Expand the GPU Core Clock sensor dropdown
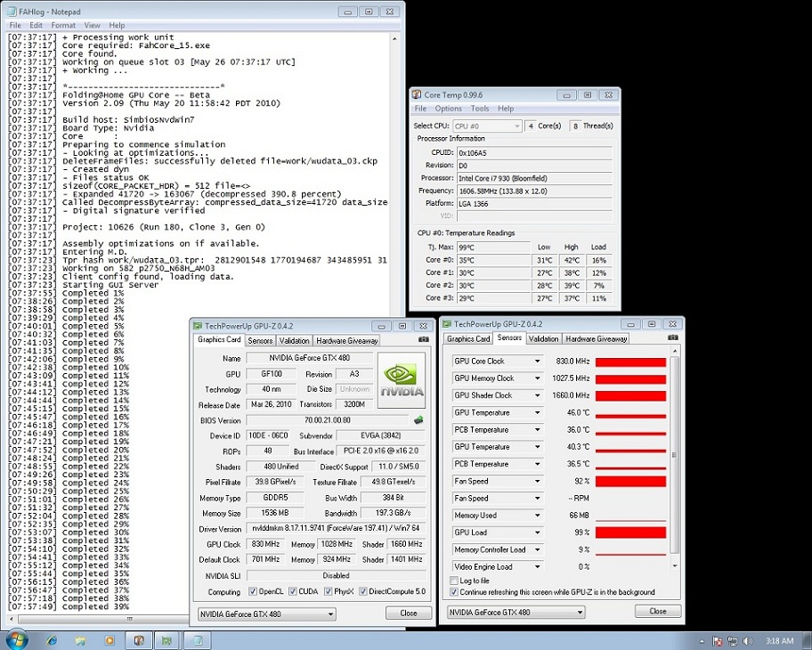The height and width of the screenshot is (650, 812). point(537,362)
